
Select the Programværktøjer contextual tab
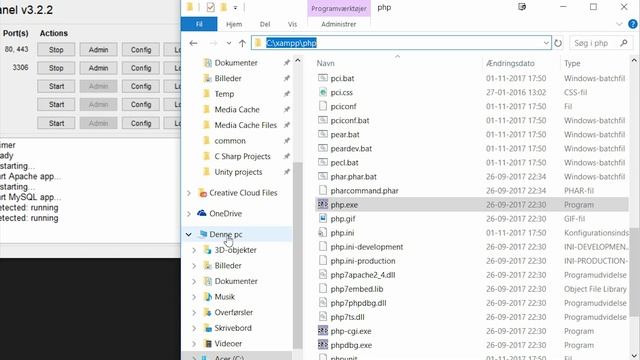point(339,8)
